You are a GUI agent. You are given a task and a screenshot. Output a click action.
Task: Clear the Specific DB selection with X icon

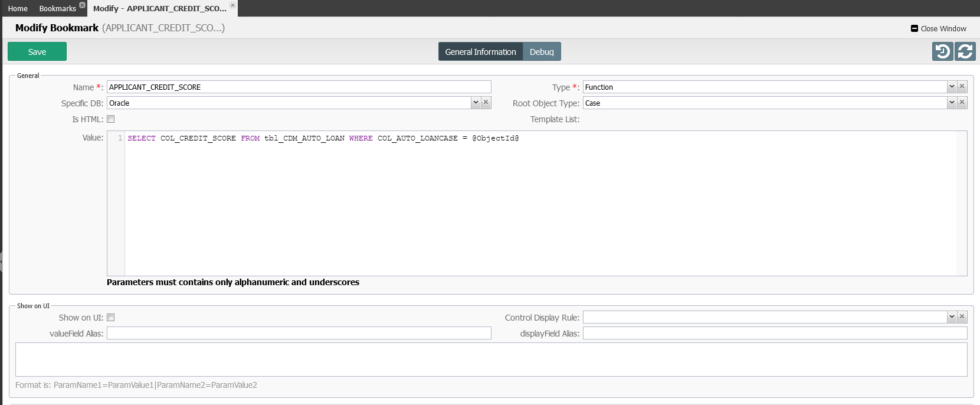tap(486, 103)
